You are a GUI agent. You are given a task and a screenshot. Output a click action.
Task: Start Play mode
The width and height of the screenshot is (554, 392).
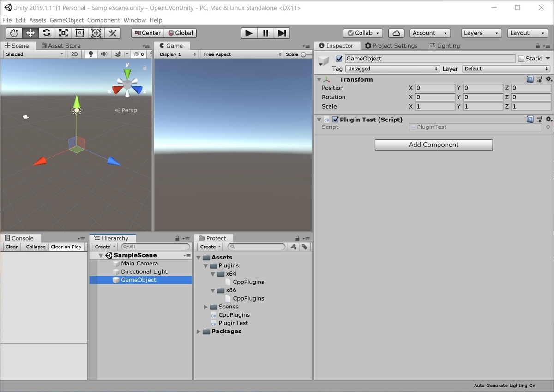[249, 33]
